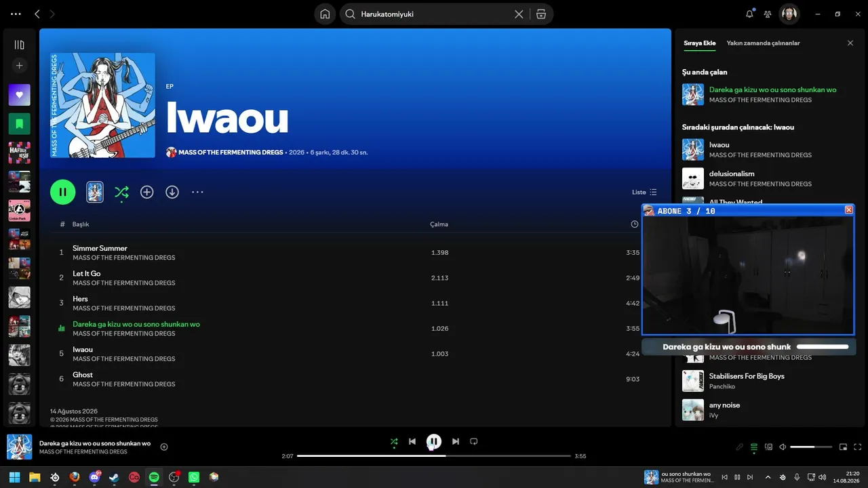Screen dimensions: 868x488
Task: Sort tracks by the Başlık column header
Action: click(81, 224)
